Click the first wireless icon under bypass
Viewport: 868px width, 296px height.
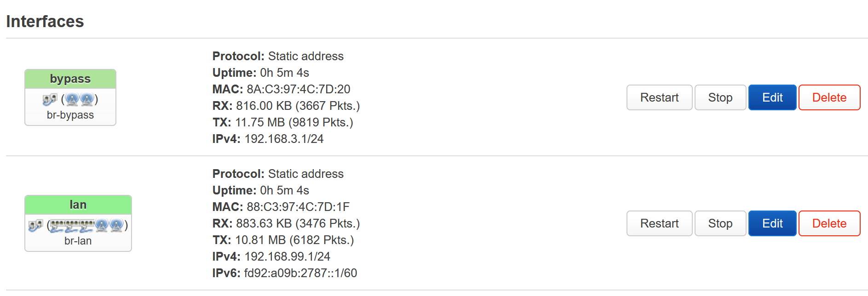point(72,99)
